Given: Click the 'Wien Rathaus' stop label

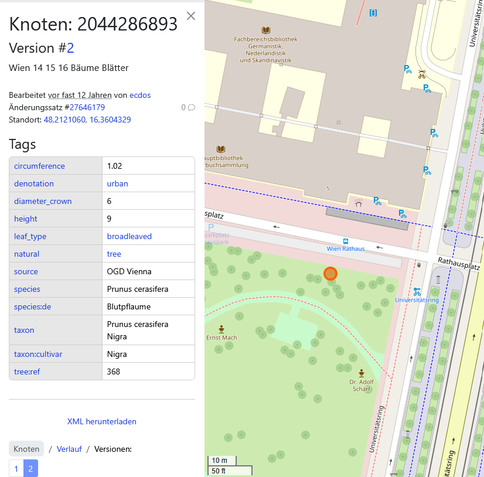Looking at the screenshot, I should 346,249.
